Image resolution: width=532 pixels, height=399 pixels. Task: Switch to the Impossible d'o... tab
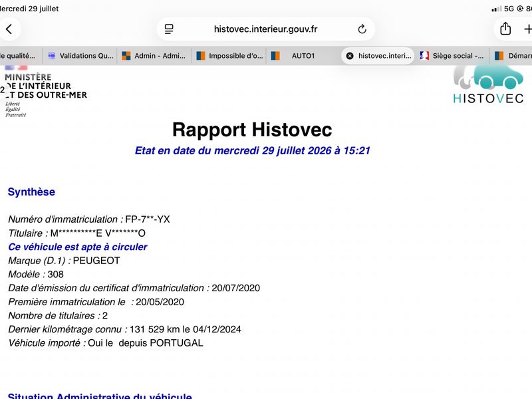229,56
